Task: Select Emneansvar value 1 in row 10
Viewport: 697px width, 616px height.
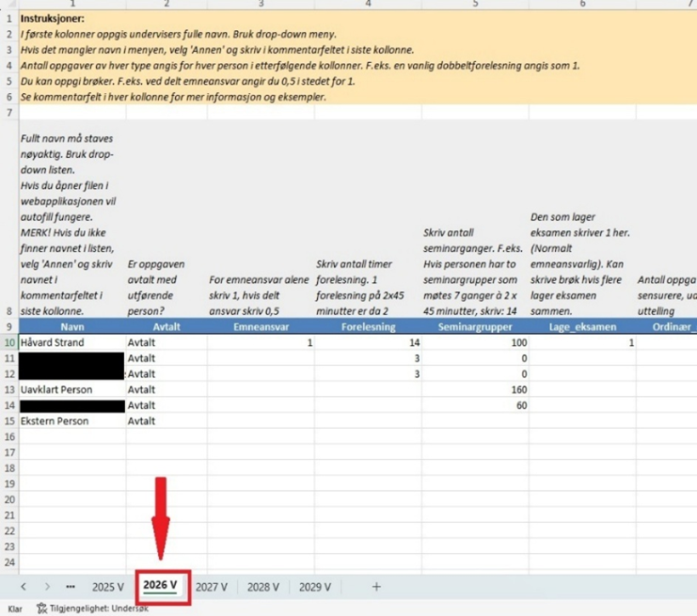Action: (x=261, y=342)
